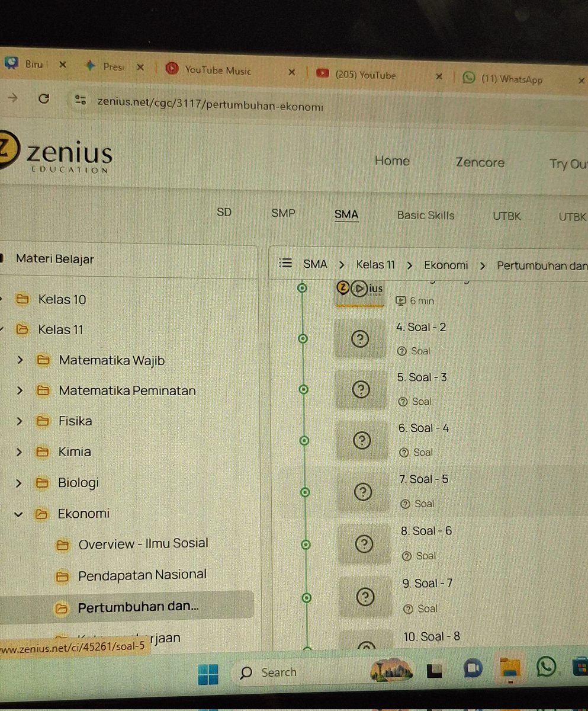Viewport: 588px width, 711px height.
Task: Click progress marker beside Soal - 3
Action: tap(303, 389)
